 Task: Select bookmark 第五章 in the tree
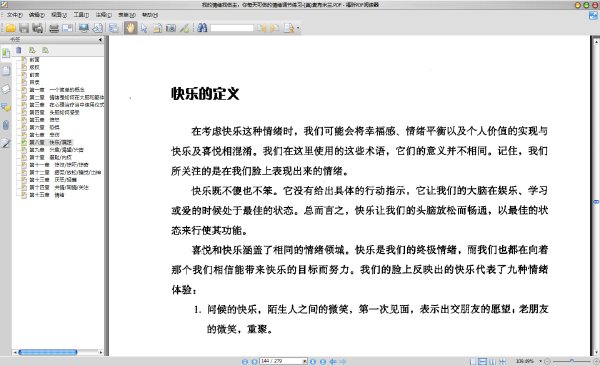44,120
